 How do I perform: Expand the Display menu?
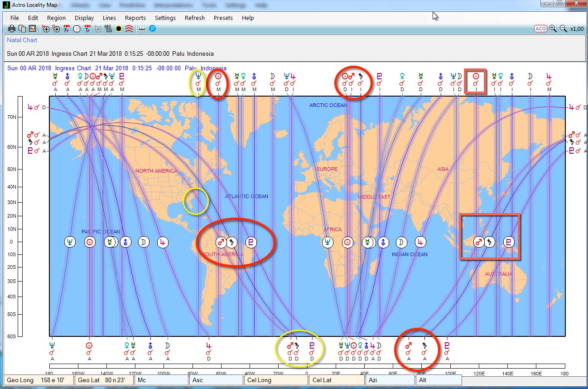(x=84, y=18)
